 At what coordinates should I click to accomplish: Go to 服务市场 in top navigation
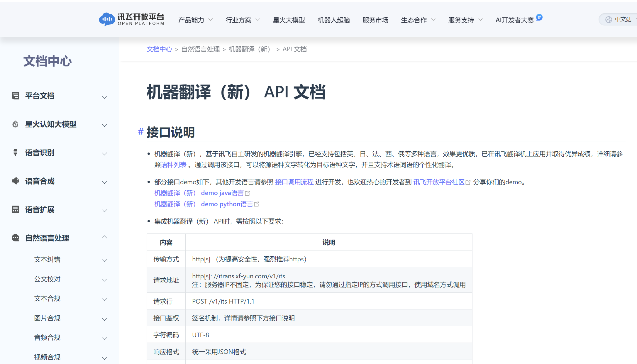click(375, 20)
